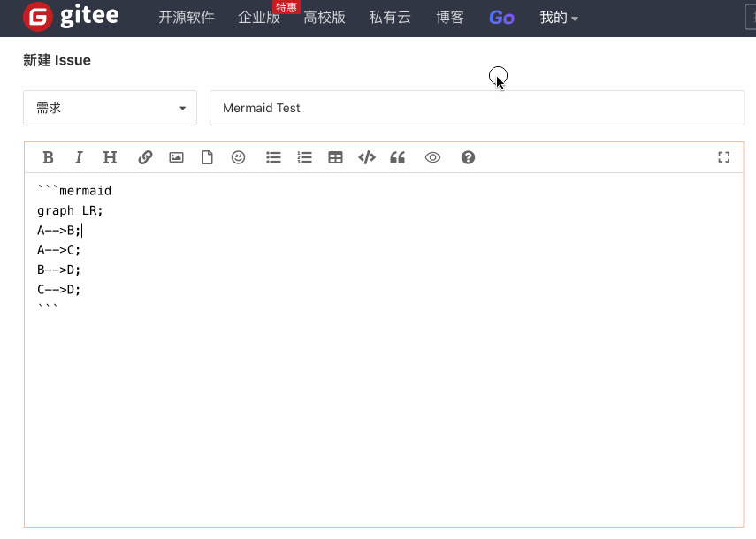Viewport: 756px width, 539px height.
Task: Expand the 我的 menu in the navbar
Action: [558, 18]
